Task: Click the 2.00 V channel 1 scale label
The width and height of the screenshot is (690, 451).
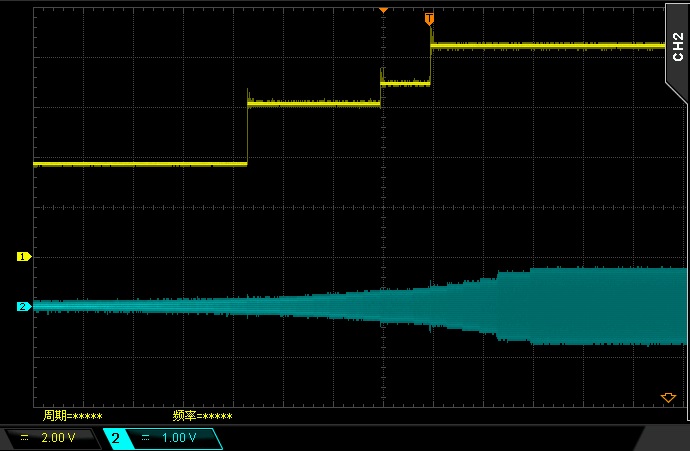Action: [57, 438]
